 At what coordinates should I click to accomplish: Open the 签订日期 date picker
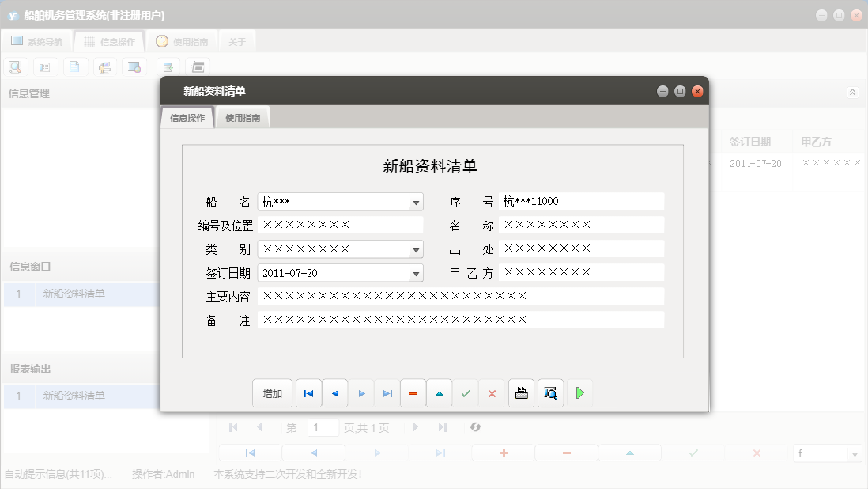point(415,272)
